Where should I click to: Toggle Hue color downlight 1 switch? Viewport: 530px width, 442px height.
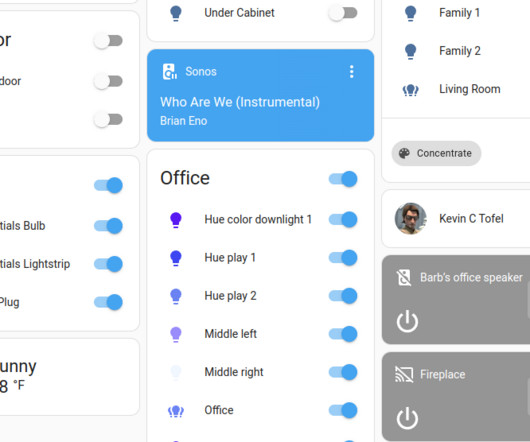[x=343, y=220]
